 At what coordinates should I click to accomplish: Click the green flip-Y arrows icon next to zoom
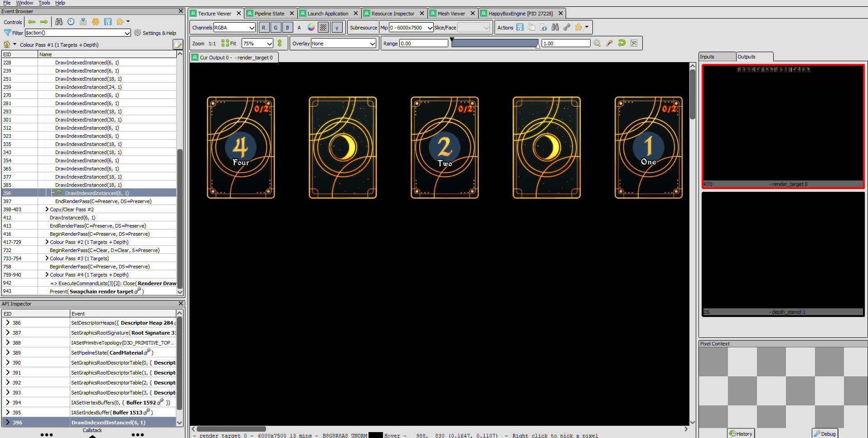point(280,43)
